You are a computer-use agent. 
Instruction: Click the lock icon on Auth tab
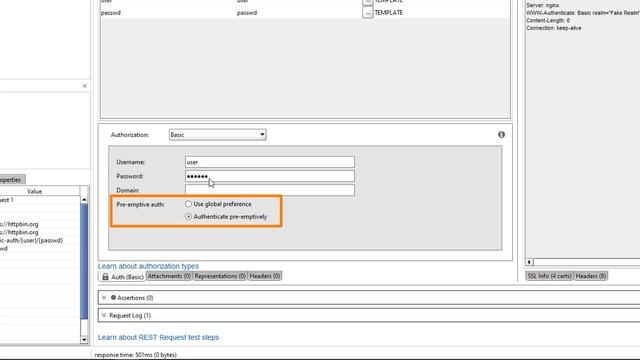click(x=105, y=277)
